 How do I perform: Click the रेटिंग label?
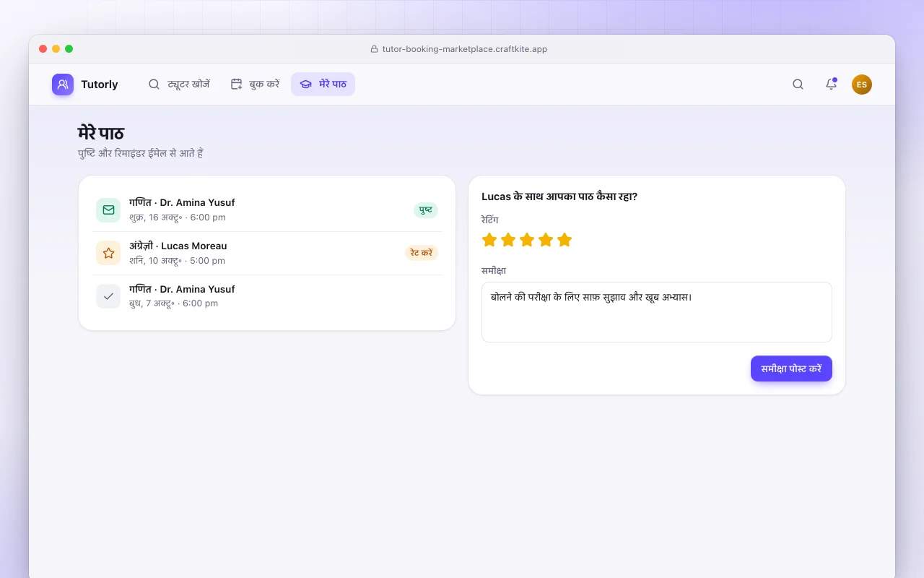(490, 220)
